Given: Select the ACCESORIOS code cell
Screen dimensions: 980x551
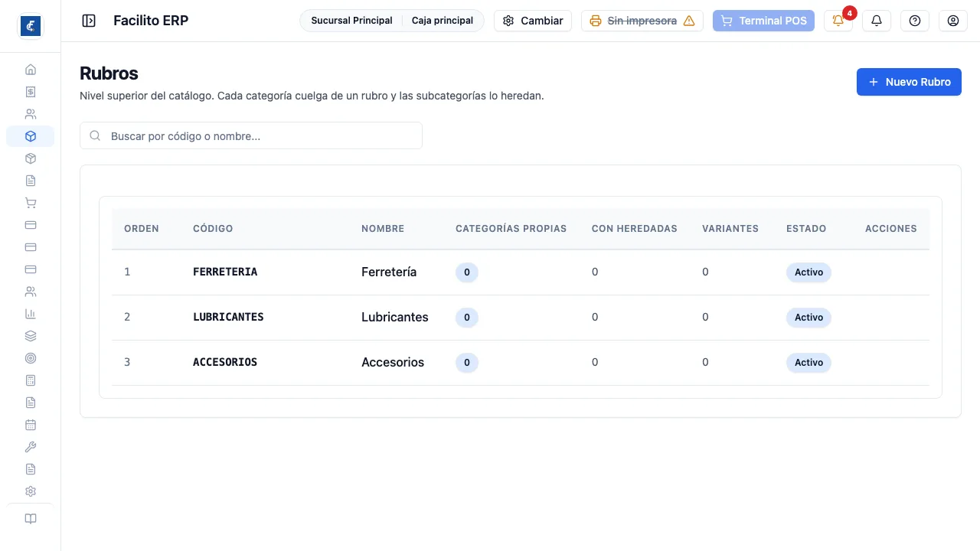Looking at the screenshot, I should pos(225,362).
